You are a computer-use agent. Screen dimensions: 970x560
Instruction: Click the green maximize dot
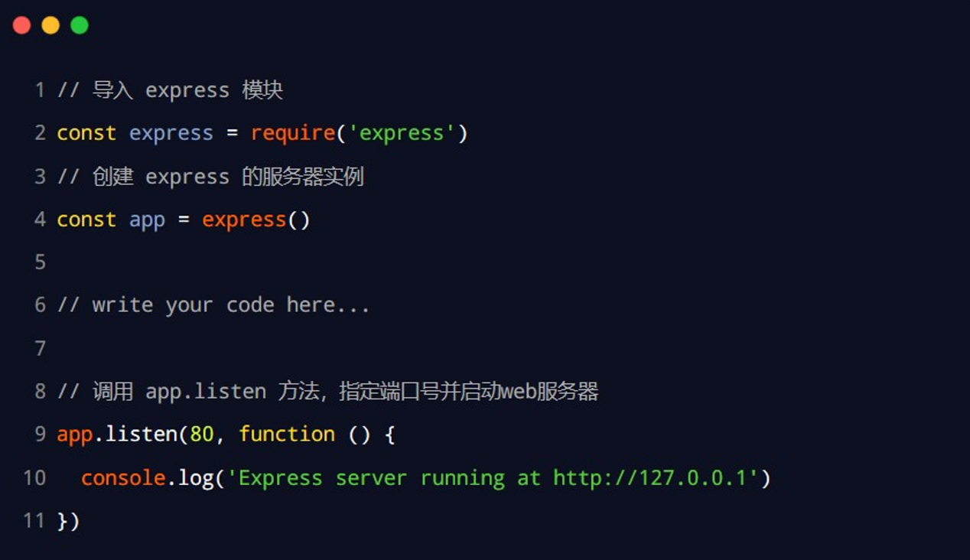click(80, 25)
